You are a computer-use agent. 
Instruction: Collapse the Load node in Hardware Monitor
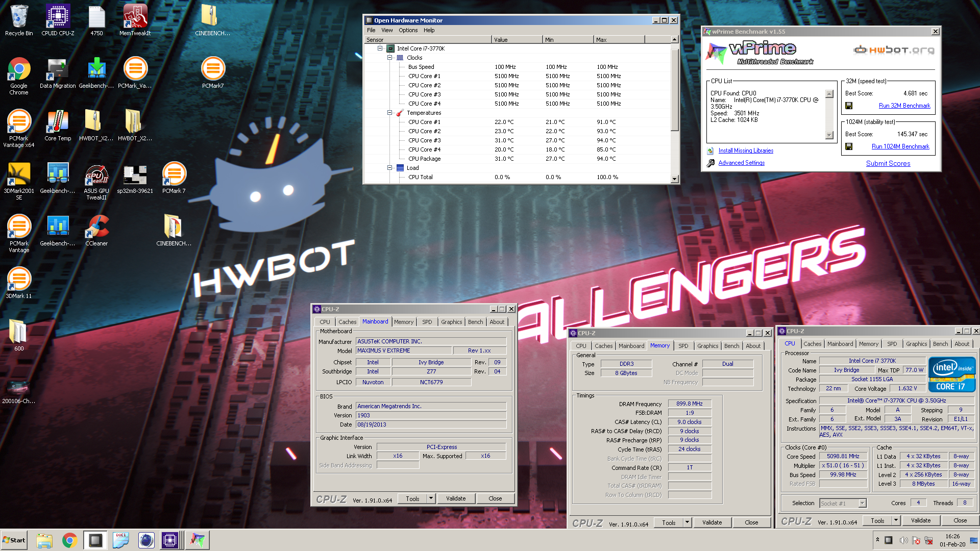[x=389, y=168]
